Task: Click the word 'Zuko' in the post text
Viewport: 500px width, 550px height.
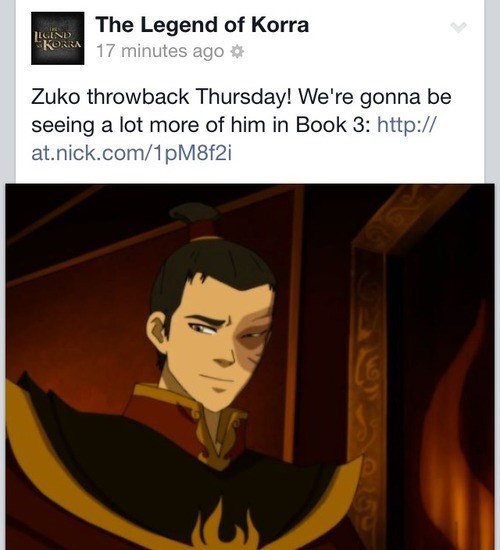Action: [56, 96]
